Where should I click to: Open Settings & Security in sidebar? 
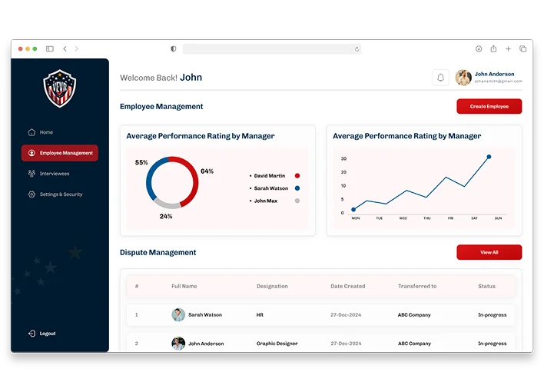click(x=60, y=194)
